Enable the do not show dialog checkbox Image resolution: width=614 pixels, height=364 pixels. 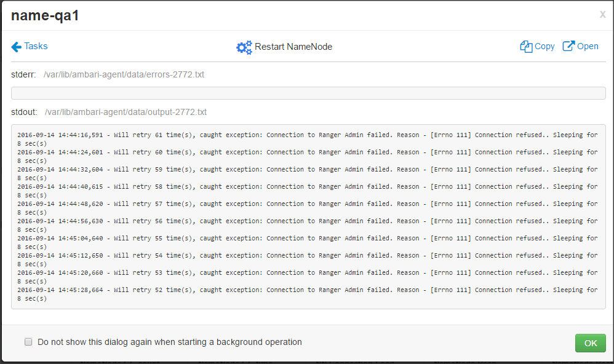click(28, 342)
